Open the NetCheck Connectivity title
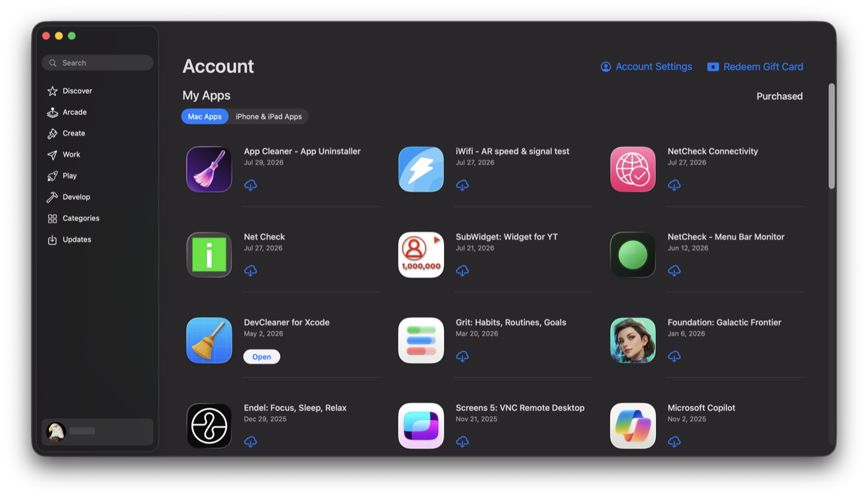This screenshot has height=498, width=868. [712, 151]
